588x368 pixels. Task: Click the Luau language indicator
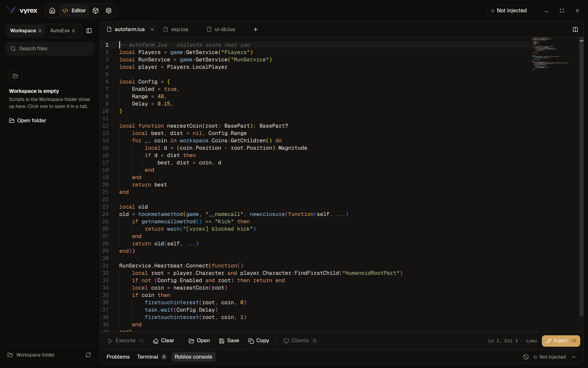(x=531, y=341)
